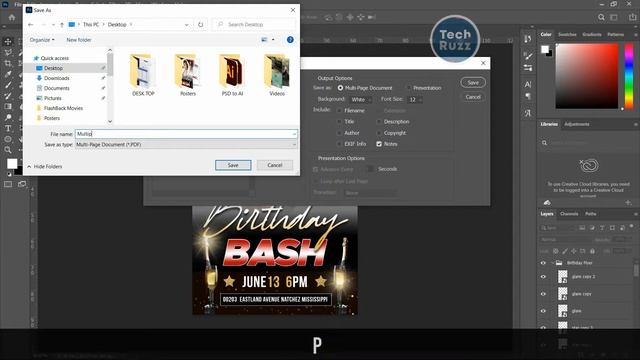Open the Background White dropdown
Image resolution: width=640 pixels, height=360 pixels.
coord(360,100)
